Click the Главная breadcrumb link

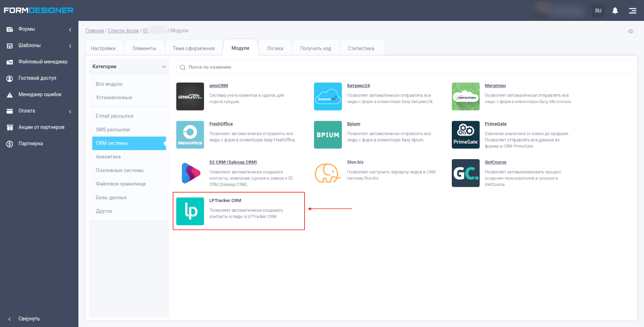point(94,31)
